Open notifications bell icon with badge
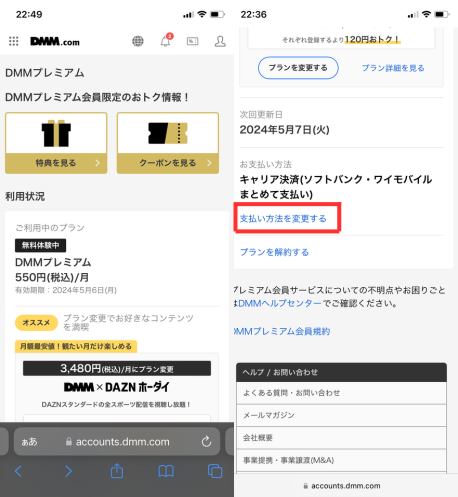Image resolution: width=458 pixels, height=497 pixels. point(166,40)
